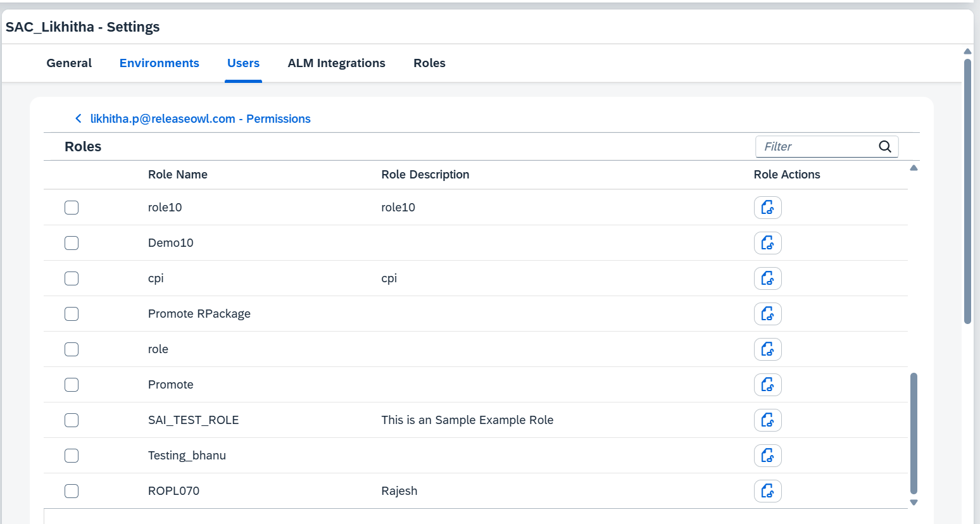Image resolution: width=980 pixels, height=524 pixels.
Task: Go to the Roles tab
Action: pos(429,63)
